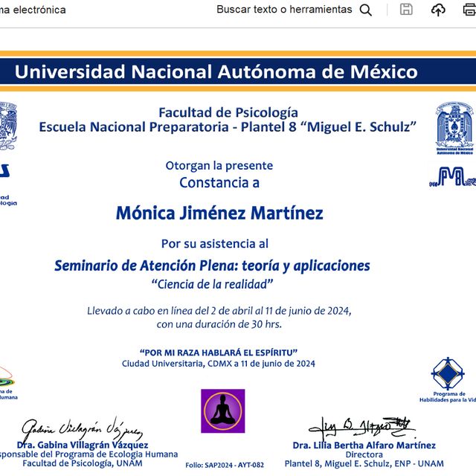Click the meditation figure purple logo
The height and width of the screenshot is (476, 476).
coord(223,411)
